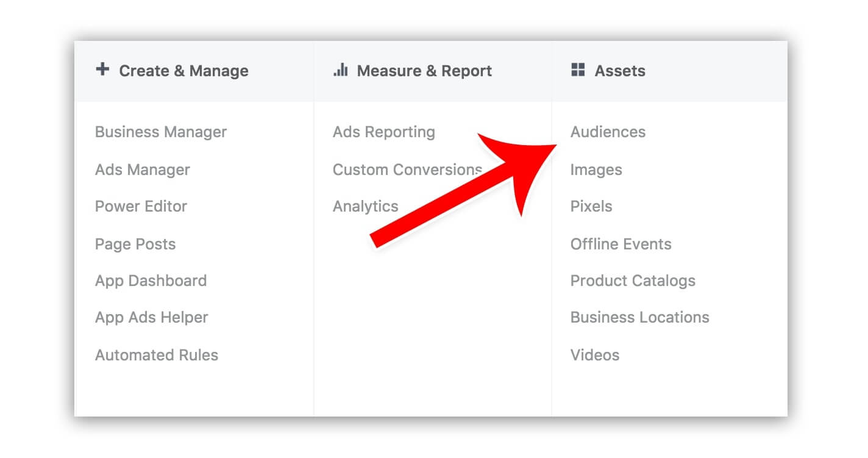Select the Assets header

coord(620,71)
